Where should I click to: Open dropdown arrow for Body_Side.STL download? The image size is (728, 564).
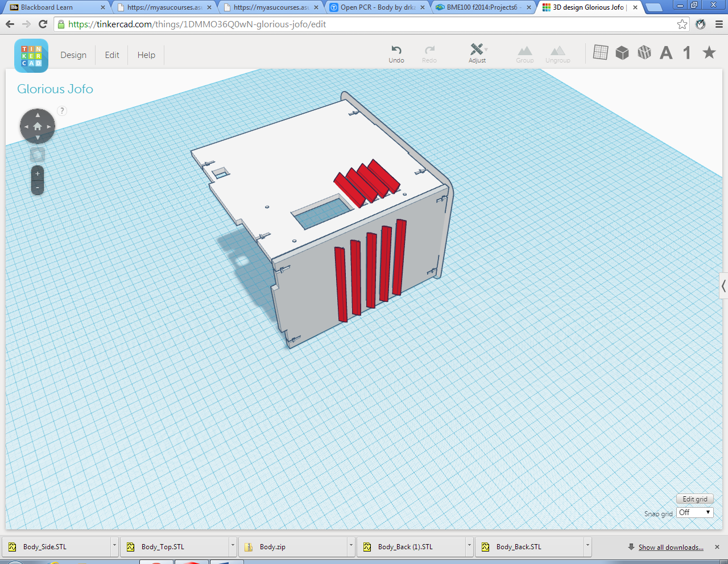pyautogui.click(x=114, y=546)
